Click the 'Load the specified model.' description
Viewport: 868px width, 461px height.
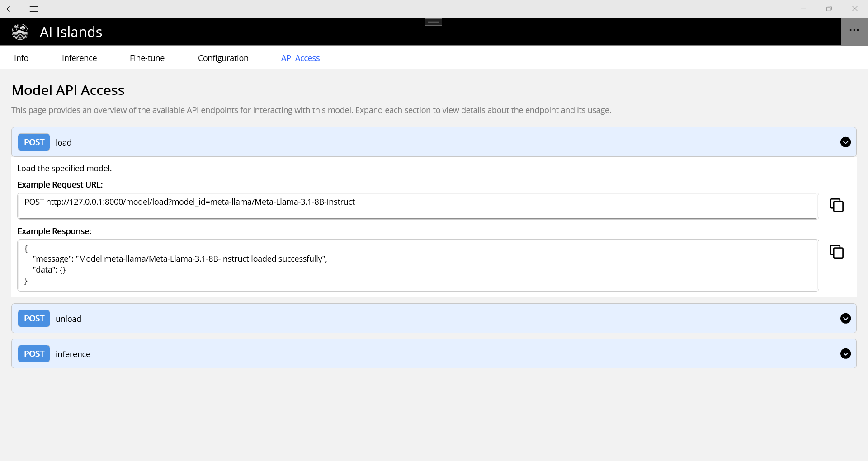point(65,168)
